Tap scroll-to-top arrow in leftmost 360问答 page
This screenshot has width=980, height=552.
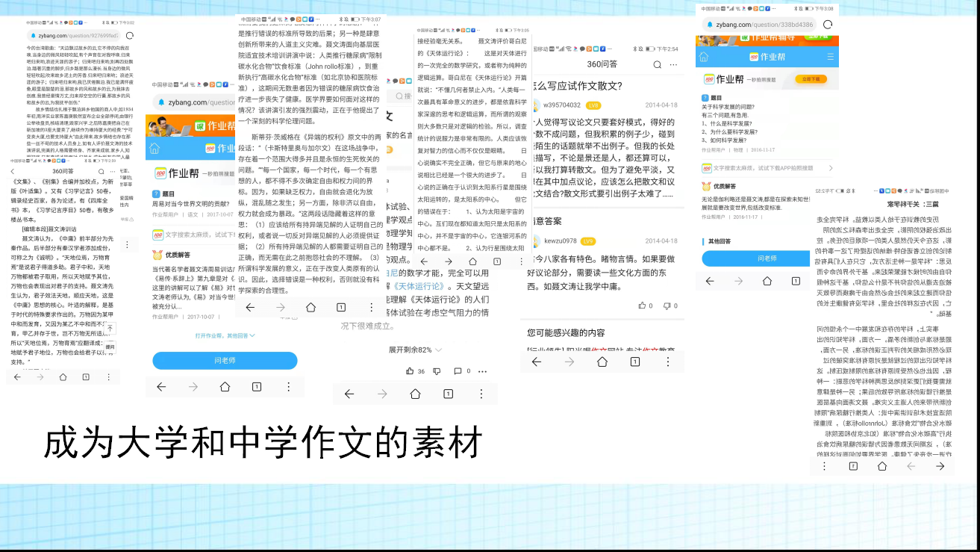coord(110,329)
